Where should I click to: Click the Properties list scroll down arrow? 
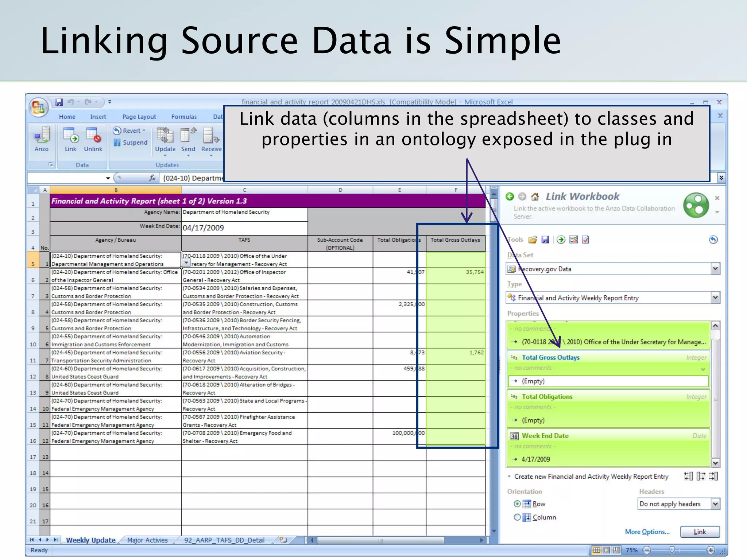click(x=716, y=463)
